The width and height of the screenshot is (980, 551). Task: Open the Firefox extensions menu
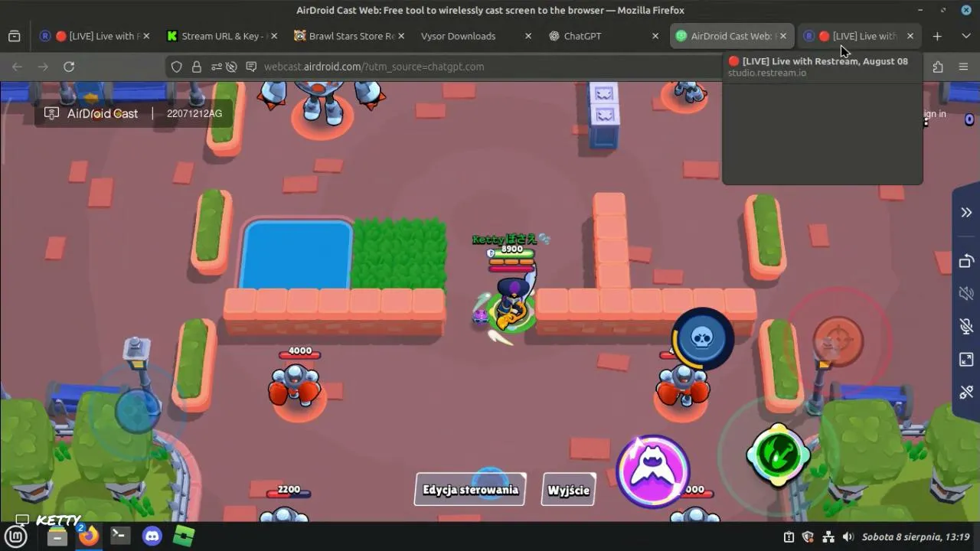[938, 67]
